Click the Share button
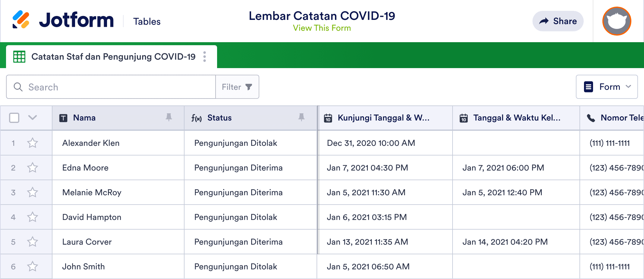The width and height of the screenshot is (644, 279). tap(558, 21)
